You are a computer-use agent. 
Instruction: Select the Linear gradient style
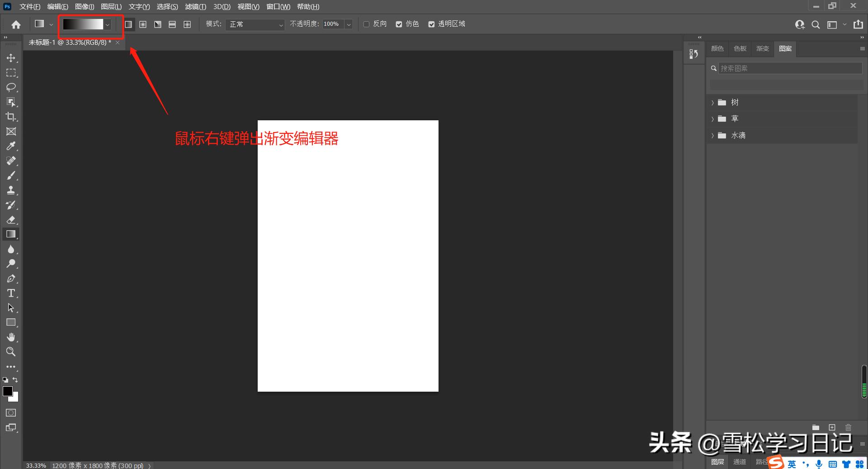(x=128, y=24)
